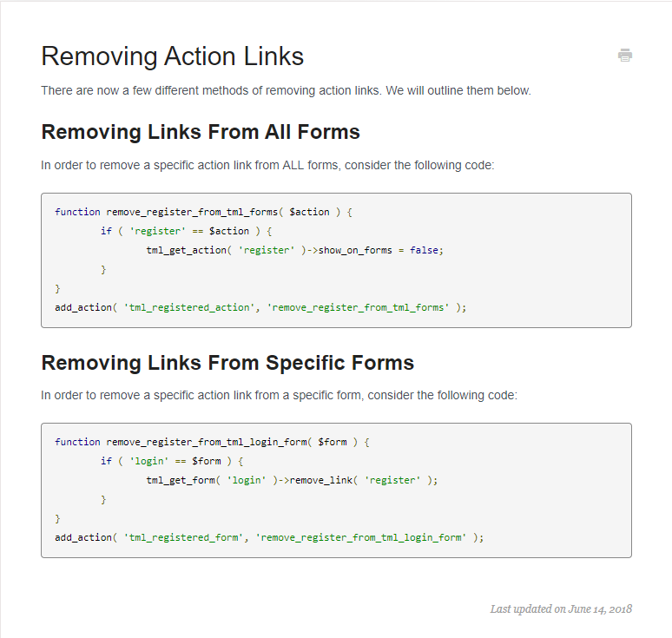Click the remove_register_from_tml_forms function declaration line

click(x=204, y=212)
